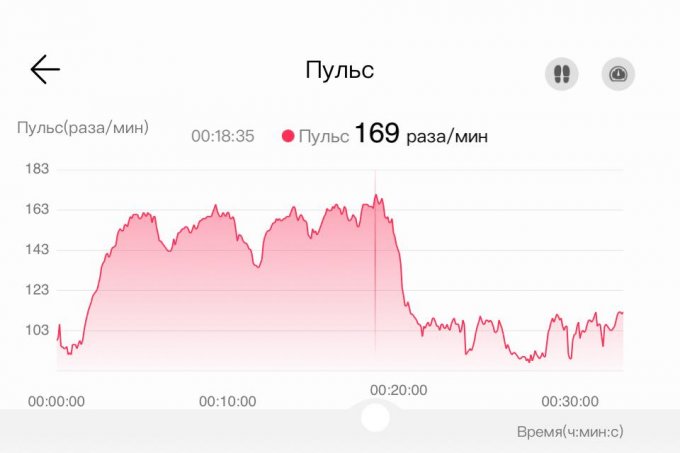Click the Пульс page title
Viewport: 680px width, 453px height.
click(339, 70)
